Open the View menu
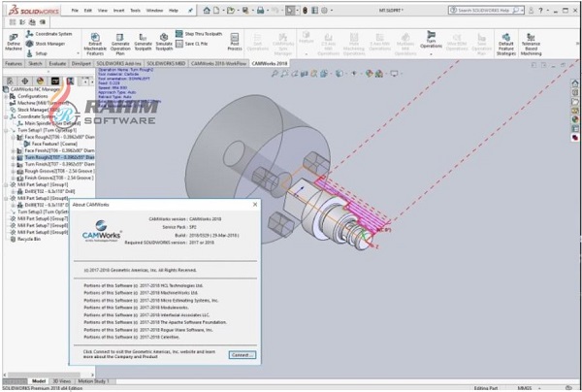Viewport: 582px width, 392px height. click(103, 11)
